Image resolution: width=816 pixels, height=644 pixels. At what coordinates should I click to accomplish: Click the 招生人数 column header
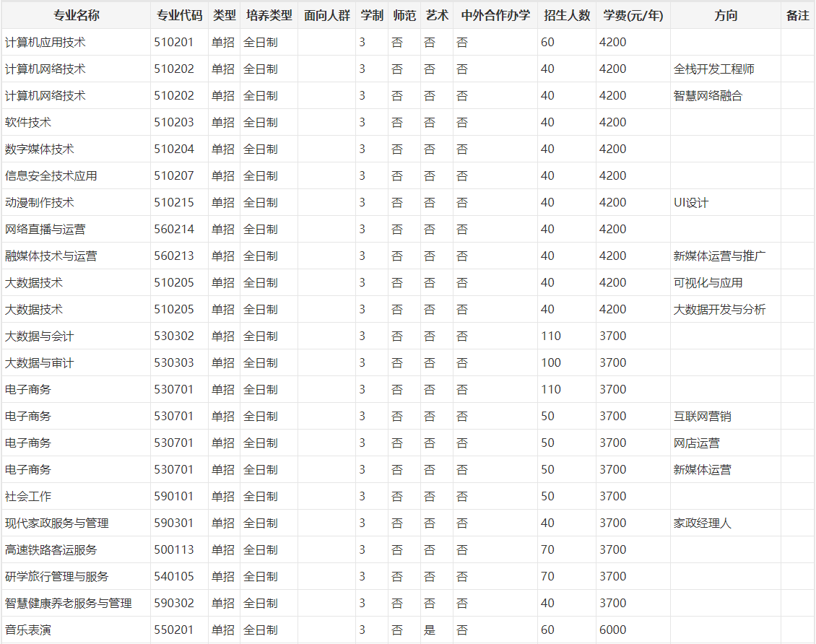(567, 16)
